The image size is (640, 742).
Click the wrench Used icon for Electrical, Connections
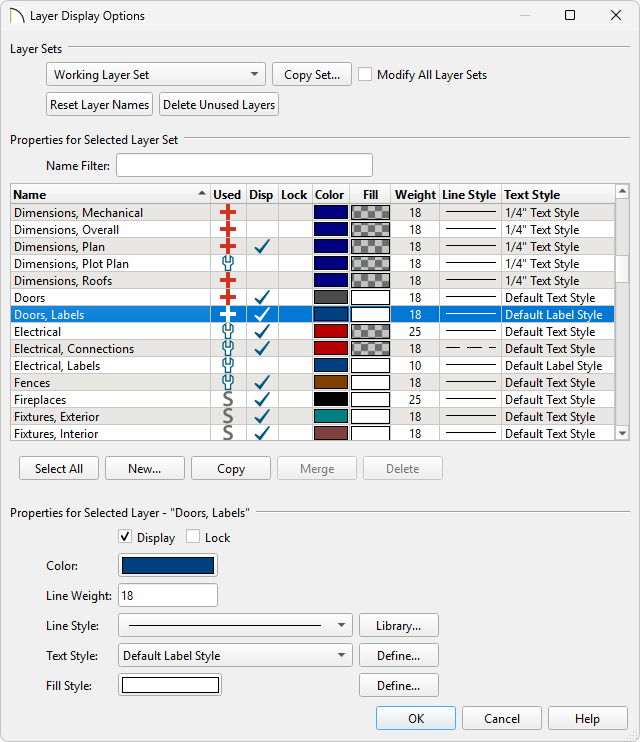[228, 349]
